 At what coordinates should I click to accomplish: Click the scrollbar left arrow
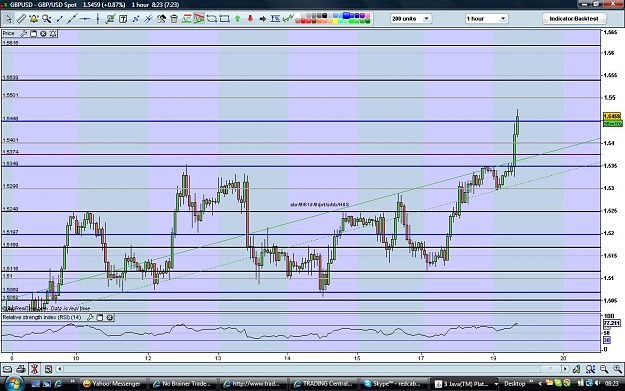[x=59, y=369]
